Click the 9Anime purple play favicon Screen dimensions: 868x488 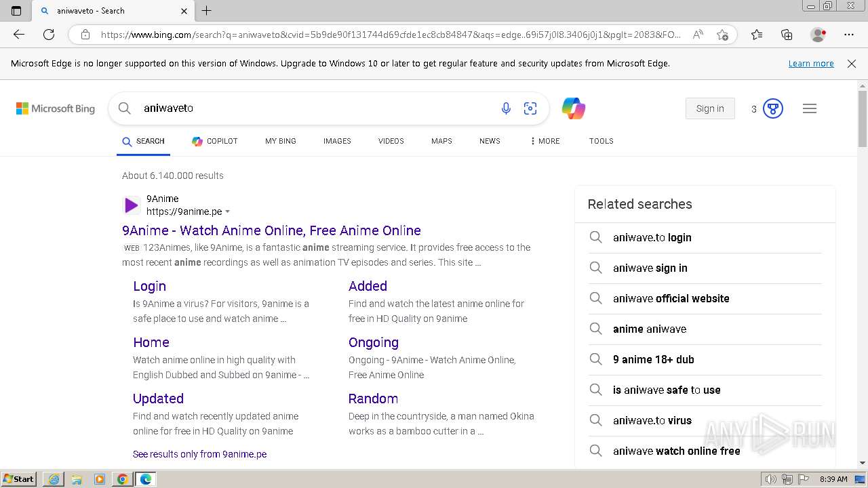(x=131, y=205)
